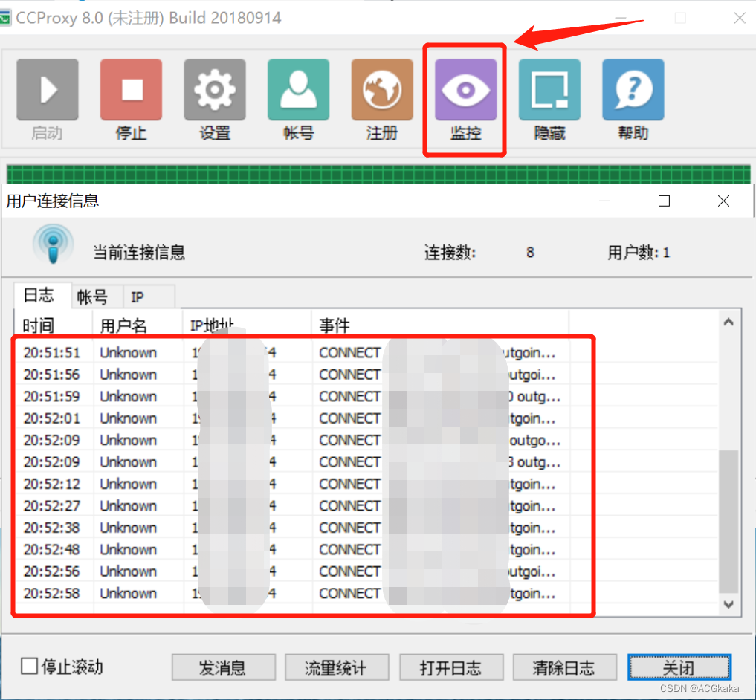The height and width of the screenshot is (700, 756).
Task: Click the 打开日志 button
Action: click(450, 668)
